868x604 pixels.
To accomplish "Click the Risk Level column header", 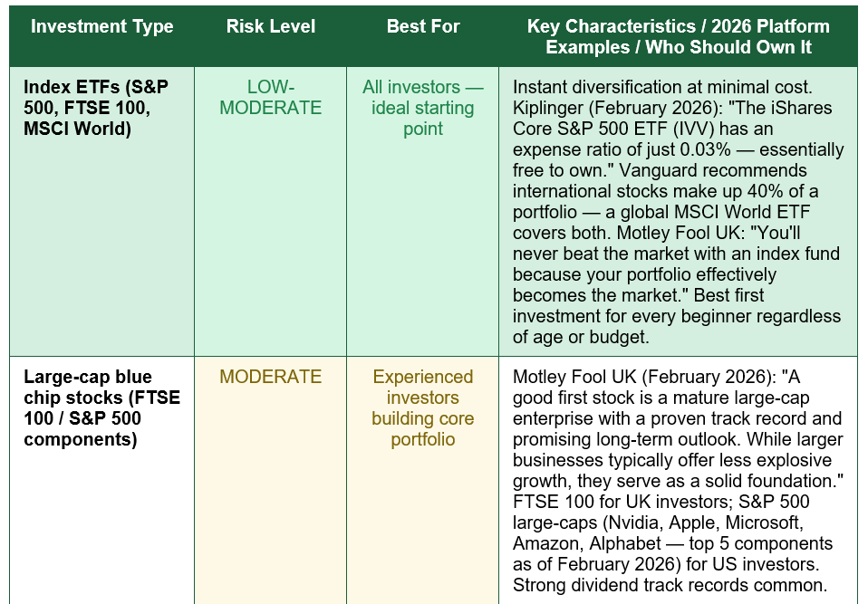I will 271,26.
